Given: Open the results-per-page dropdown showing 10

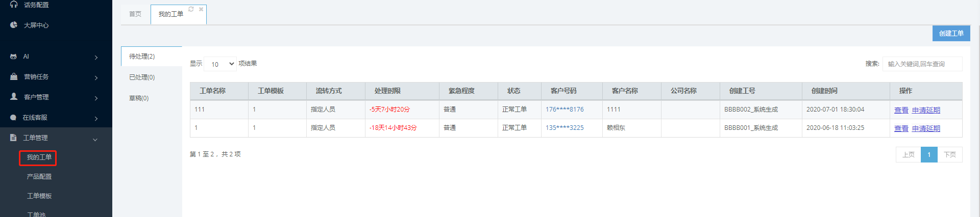Looking at the screenshot, I should 220,64.
